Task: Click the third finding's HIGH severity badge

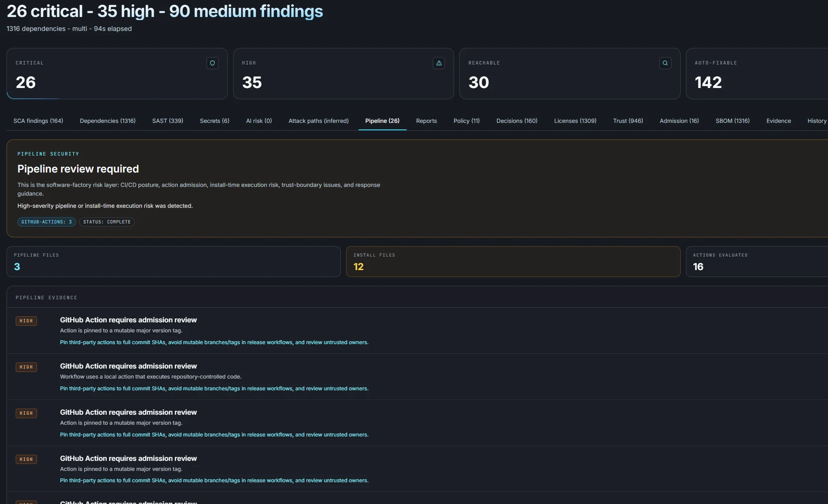Action: tap(26, 413)
